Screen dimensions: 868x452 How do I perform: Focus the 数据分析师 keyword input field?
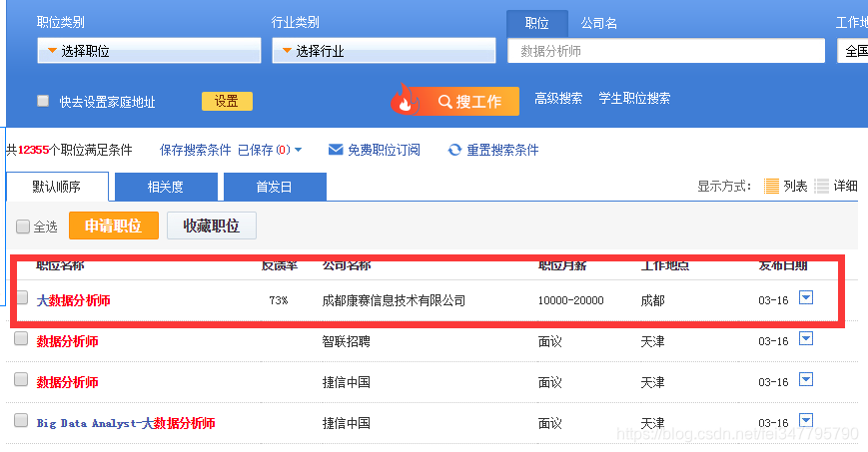pos(666,51)
